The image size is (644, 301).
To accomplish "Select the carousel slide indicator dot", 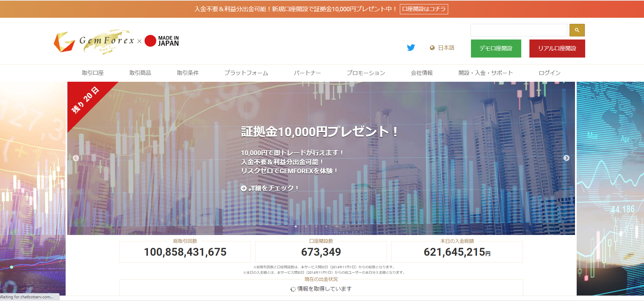I will point(295,226).
